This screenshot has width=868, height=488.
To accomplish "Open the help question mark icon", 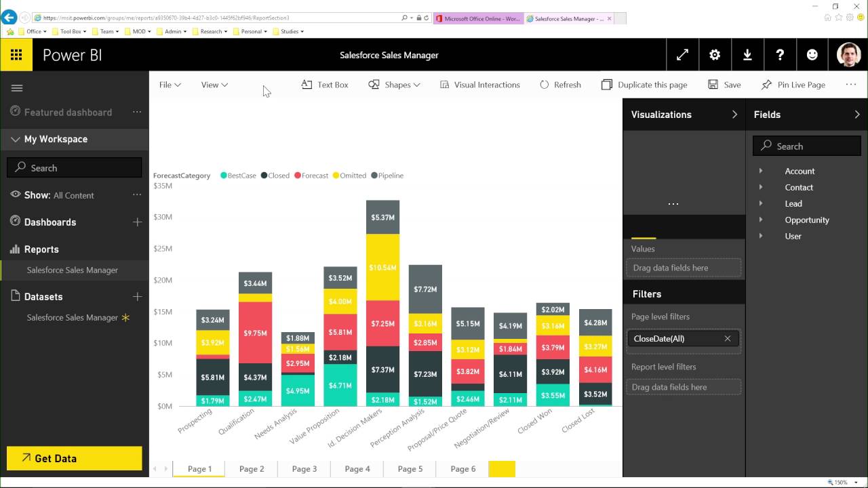I will 780,55.
